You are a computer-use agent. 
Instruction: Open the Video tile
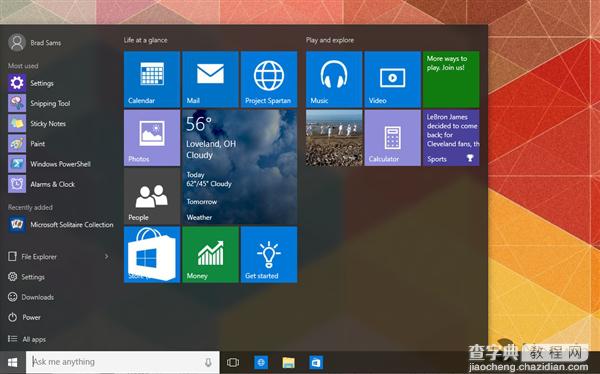tap(393, 79)
